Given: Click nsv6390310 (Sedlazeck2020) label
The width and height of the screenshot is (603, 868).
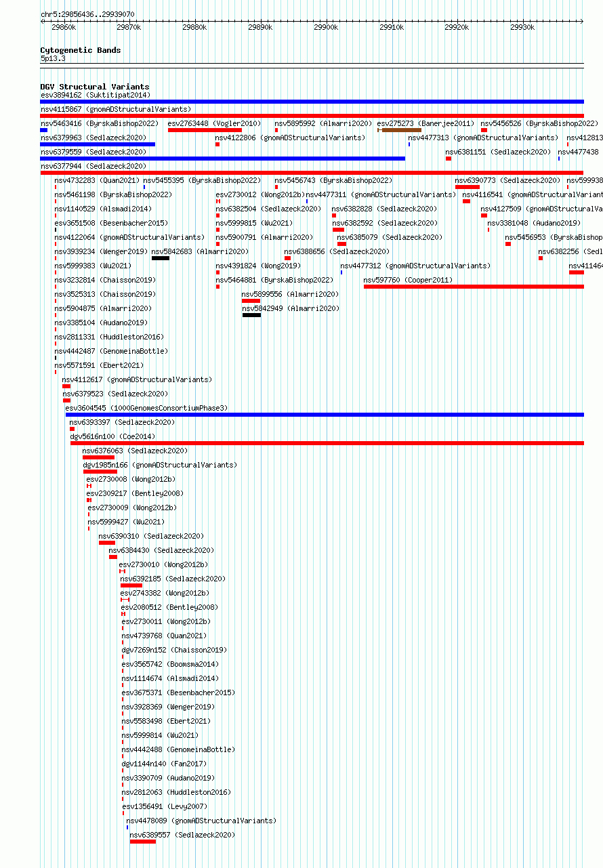Looking at the screenshot, I should coord(152,537).
